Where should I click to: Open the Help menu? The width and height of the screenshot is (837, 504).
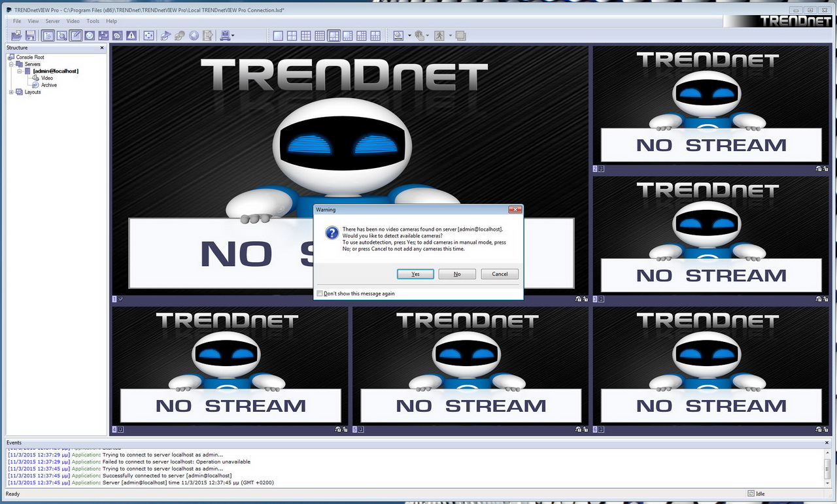(x=111, y=21)
